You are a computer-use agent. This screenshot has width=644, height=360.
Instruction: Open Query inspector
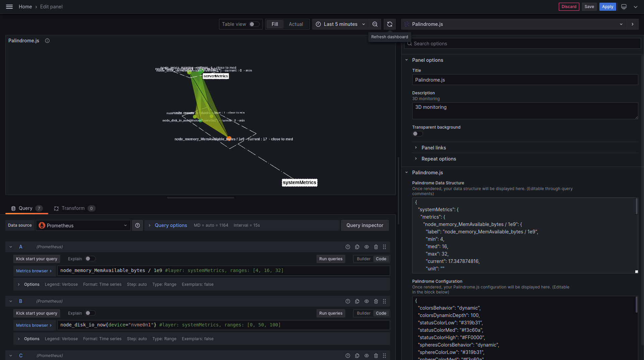tap(365, 225)
